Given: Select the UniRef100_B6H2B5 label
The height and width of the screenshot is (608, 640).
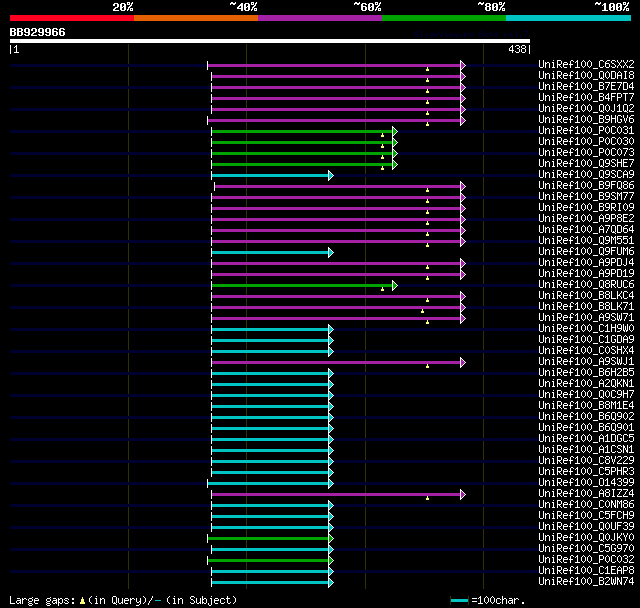Looking at the screenshot, I should pos(586,373).
